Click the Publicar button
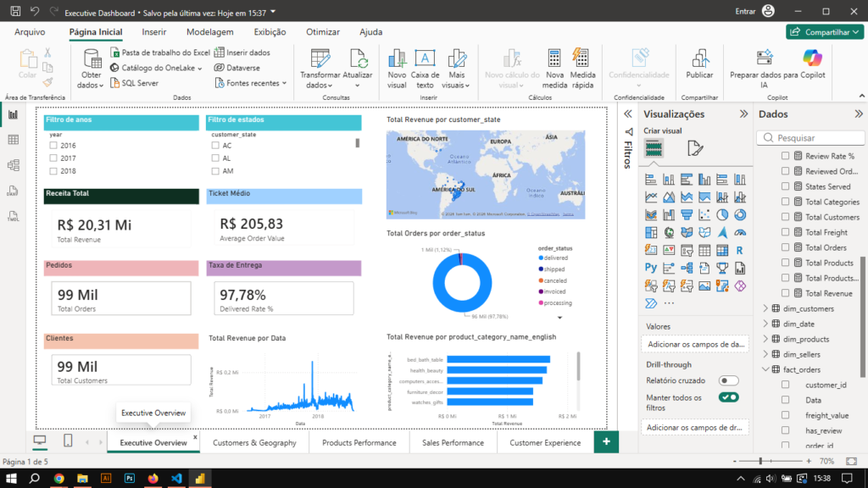 pyautogui.click(x=699, y=65)
